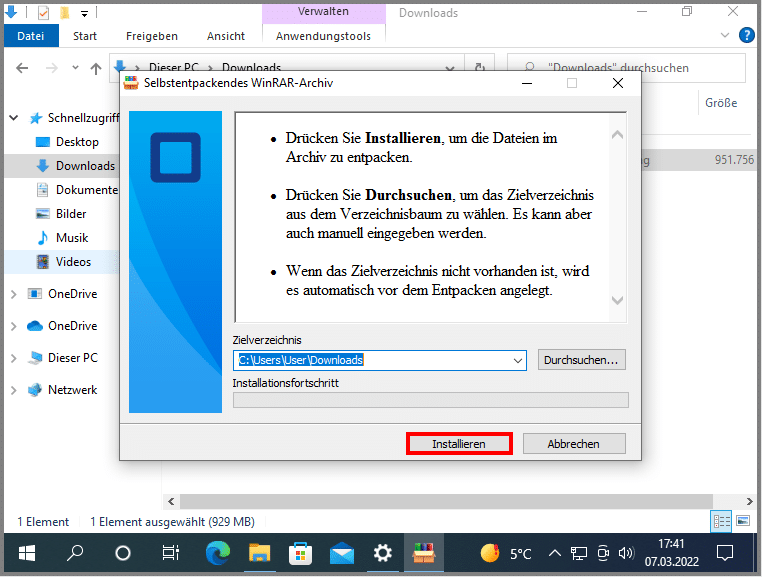This screenshot has height=577, width=762.
Task: Expand the Netzwerk tree node
Action: pos(14,390)
